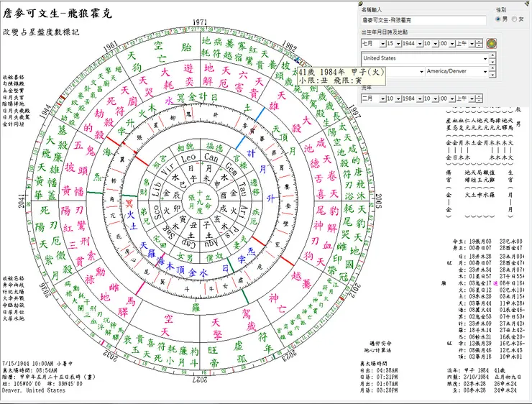Click the 1982 year label on outer ring
532x404 pixels.
pos(289,46)
